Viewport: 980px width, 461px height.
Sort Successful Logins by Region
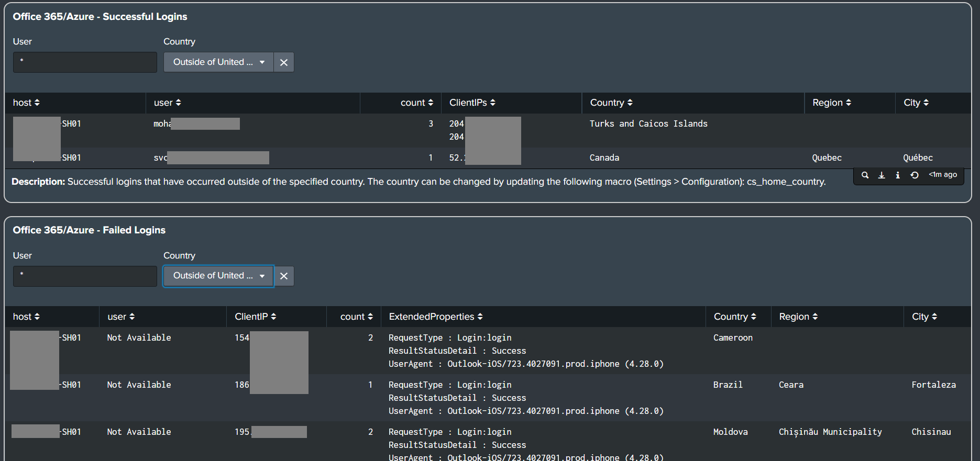click(832, 103)
